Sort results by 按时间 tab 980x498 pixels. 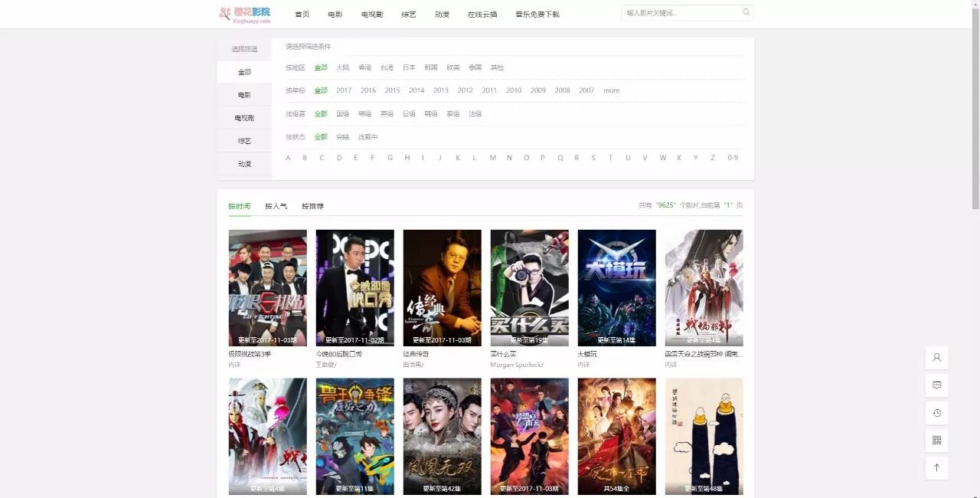tap(239, 206)
